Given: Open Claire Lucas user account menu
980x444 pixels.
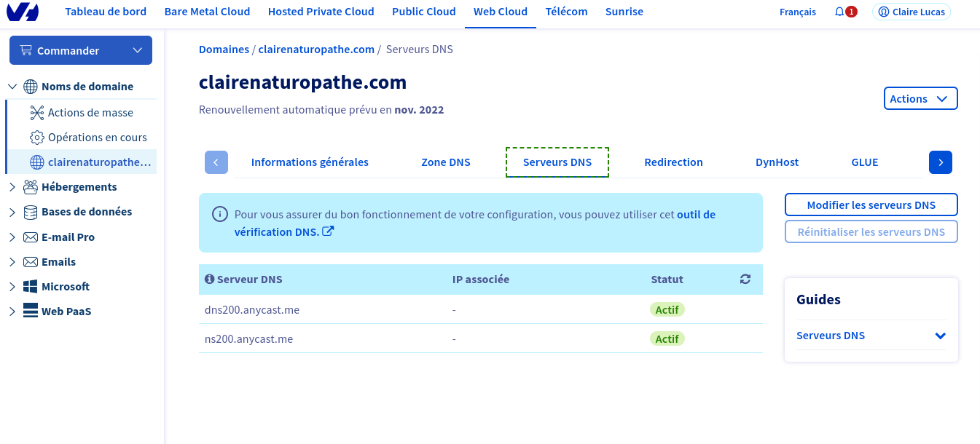Looking at the screenshot, I should [x=911, y=12].
